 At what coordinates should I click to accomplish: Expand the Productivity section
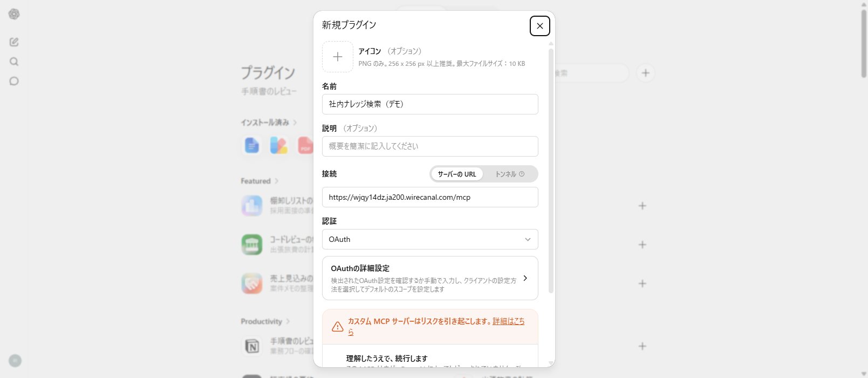265,321
